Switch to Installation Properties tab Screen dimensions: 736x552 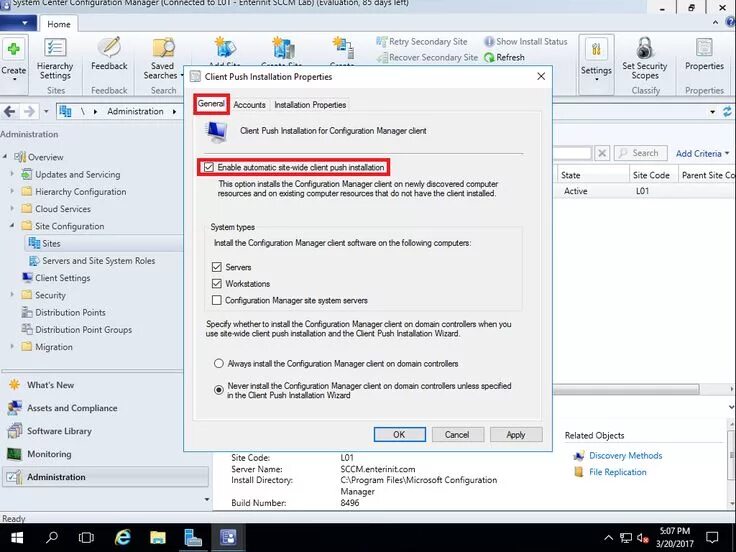[x=310, y=105]
